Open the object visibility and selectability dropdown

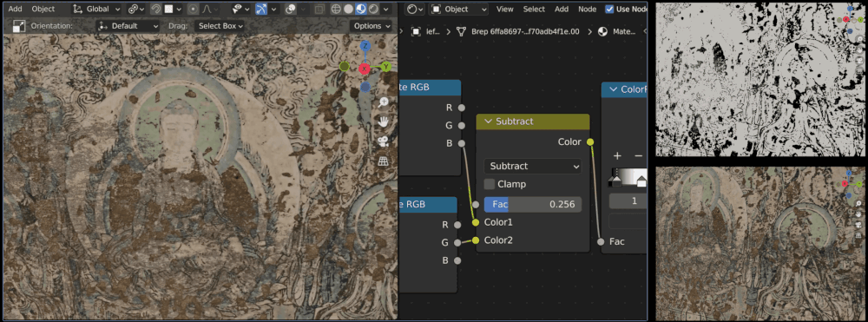click(x=240, y=9)
